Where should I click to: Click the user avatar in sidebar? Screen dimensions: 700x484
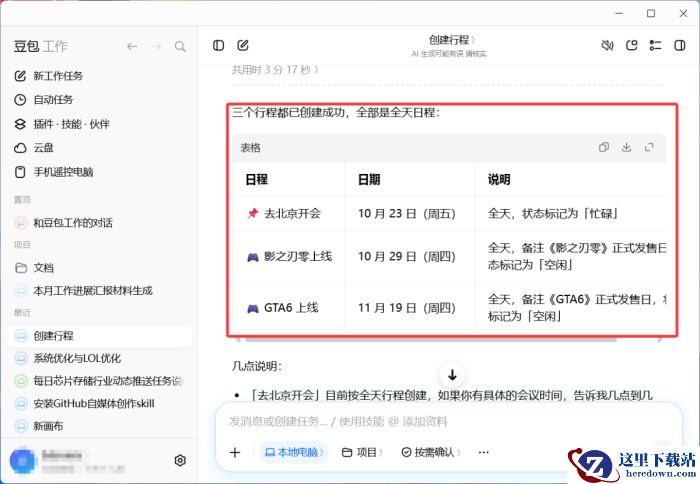pyautogui.click(x=22, y=460)
